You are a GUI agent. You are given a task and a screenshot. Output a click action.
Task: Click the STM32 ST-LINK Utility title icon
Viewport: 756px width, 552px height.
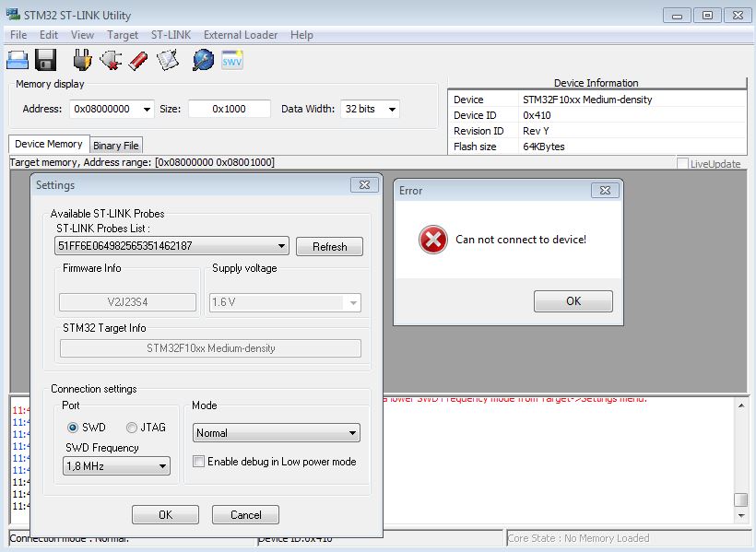(13, 14)
